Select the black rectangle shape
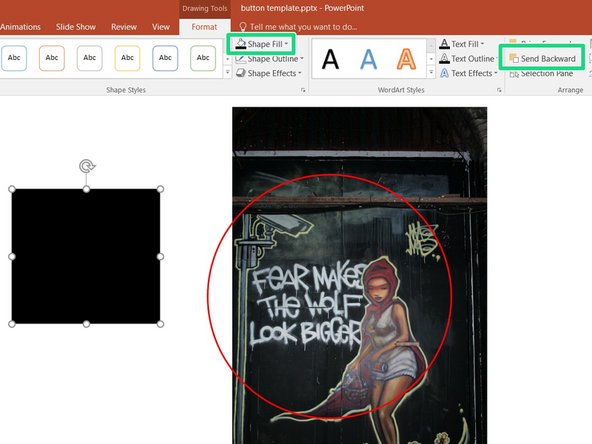Image resolution: width=592 pixels, height=444 pixels. pyautogui.click(x=86, y=256)
